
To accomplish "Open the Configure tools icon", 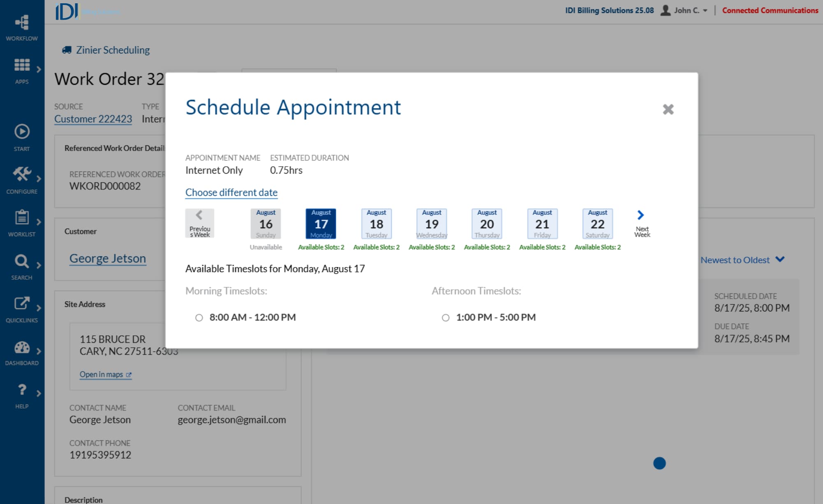I will [22, 174].
